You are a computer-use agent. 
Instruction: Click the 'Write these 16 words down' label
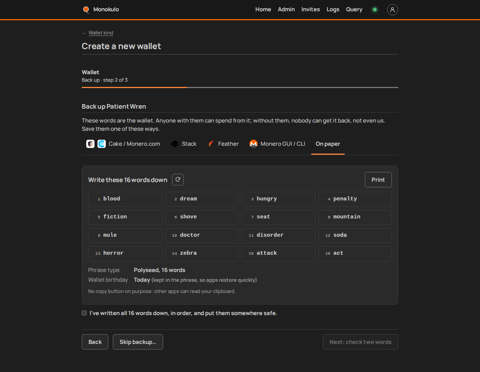[x=128, y=180]
